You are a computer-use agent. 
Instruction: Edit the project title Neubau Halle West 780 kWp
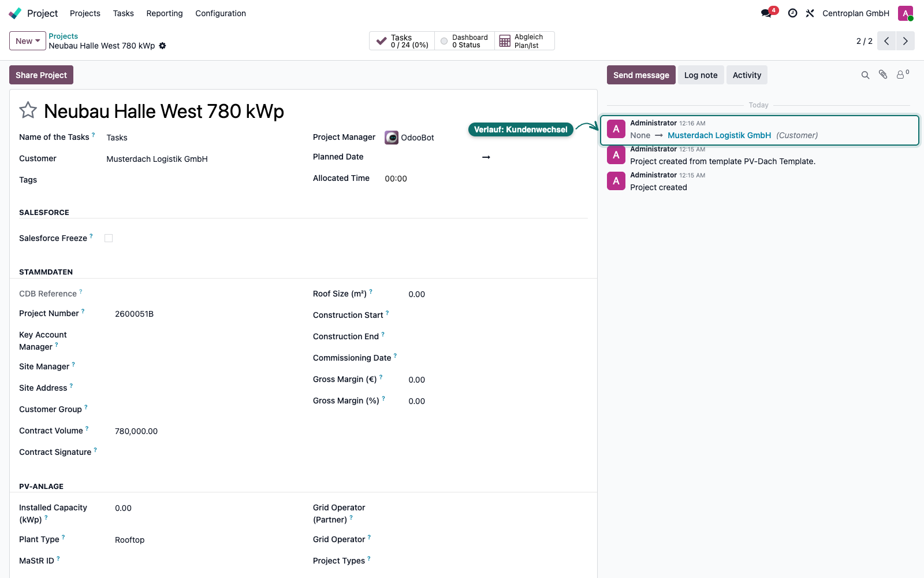click(x=164, y=111)
